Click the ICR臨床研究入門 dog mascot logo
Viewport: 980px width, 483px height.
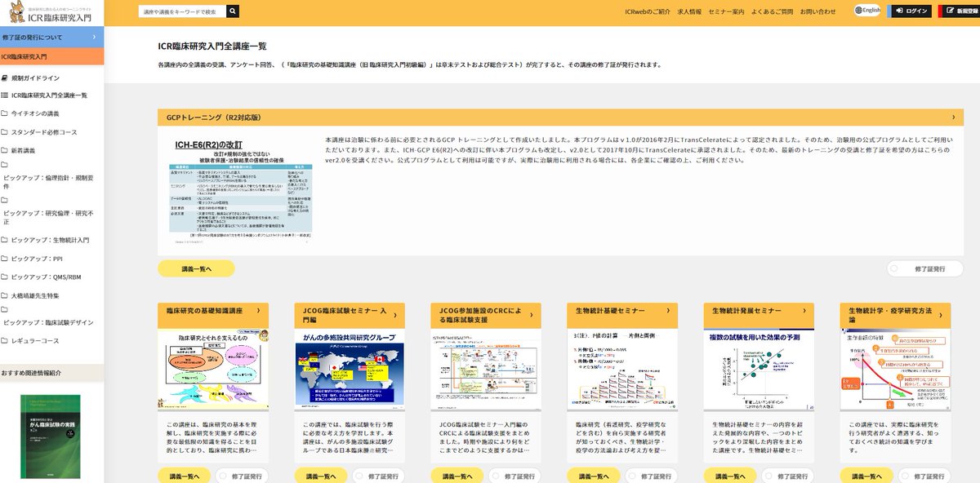(x=52, y=12)
